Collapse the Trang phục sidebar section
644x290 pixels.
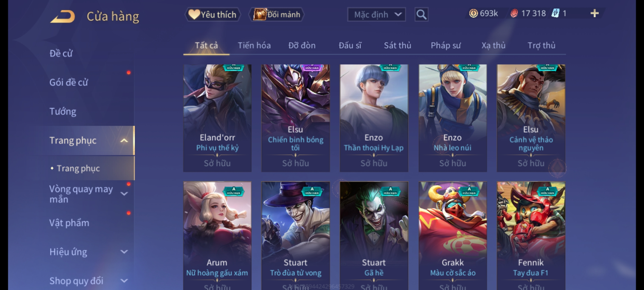pos(124,140)
